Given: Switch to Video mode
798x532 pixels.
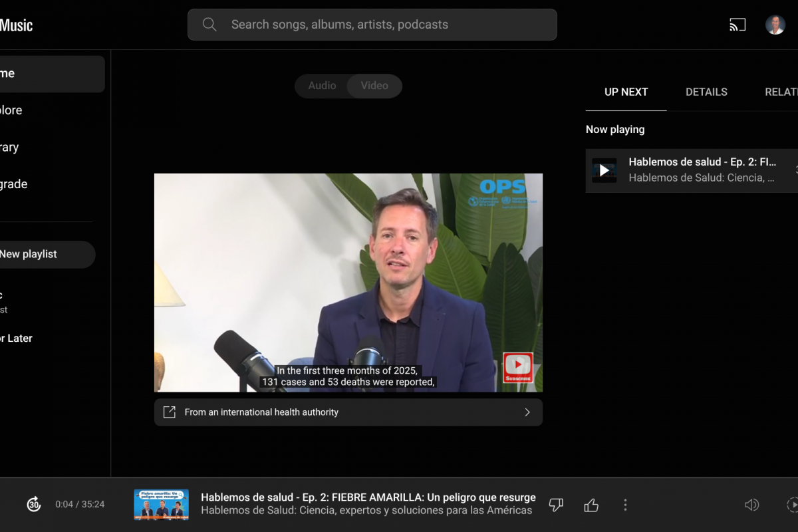Looking at the screenshot, I should 374,86.
